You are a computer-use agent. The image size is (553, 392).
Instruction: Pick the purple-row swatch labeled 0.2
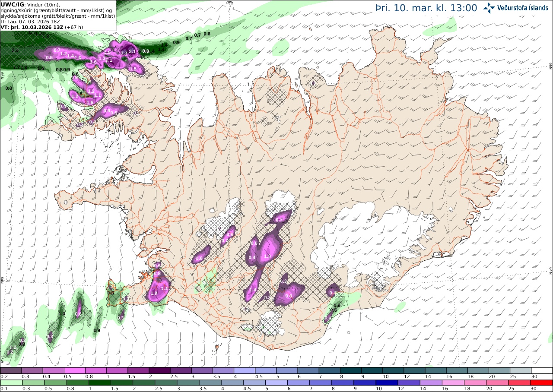pyautogui.click(x=11, y=370)
